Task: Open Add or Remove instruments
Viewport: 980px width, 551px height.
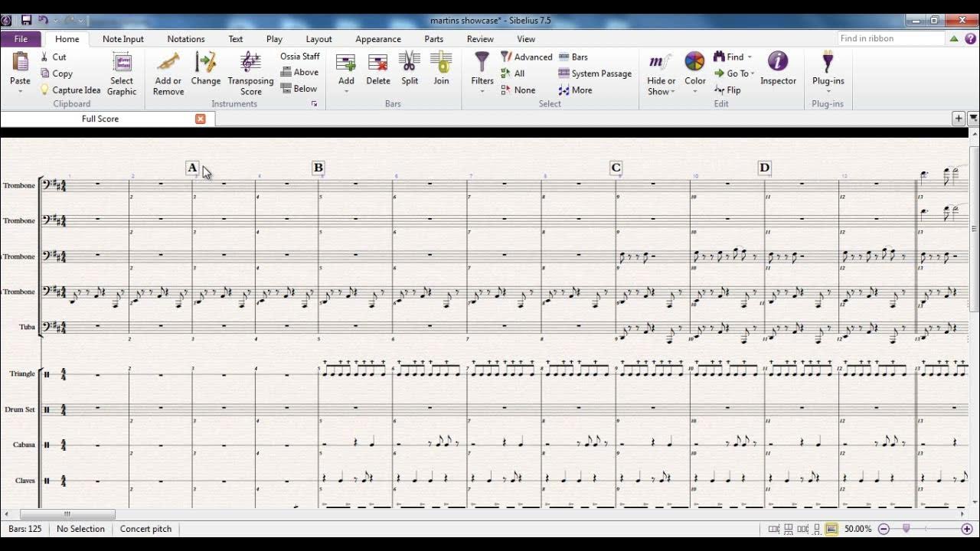Action: point(168,73)
